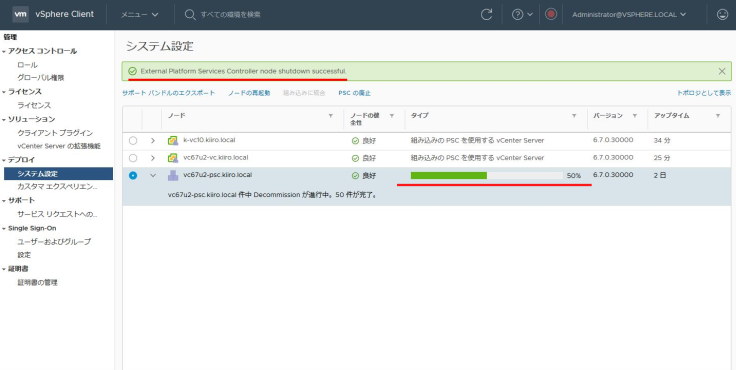Click k-vc10.kiiro.local node name
736x370 pixels.
(x=209, y=140)
